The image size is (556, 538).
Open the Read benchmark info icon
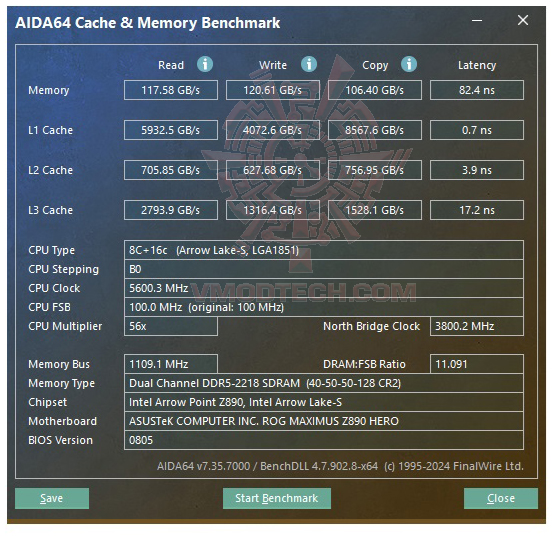[205, 64]
